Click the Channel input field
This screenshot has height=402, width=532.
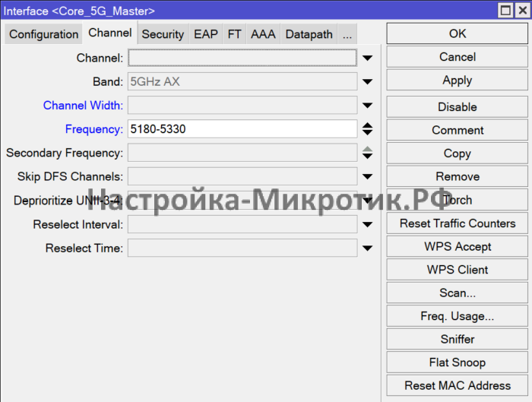click(x=242, y=58)
